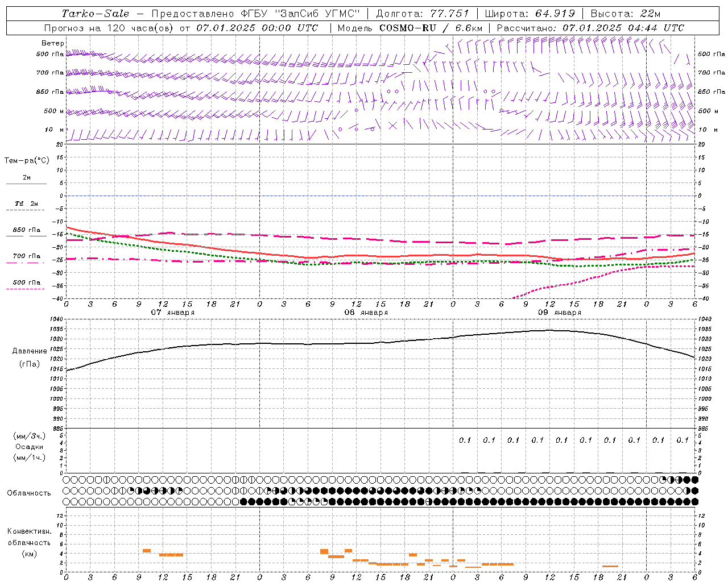
Task: Select the "Долгота: 77.751" longitude text
Action: tap(423, 14)
